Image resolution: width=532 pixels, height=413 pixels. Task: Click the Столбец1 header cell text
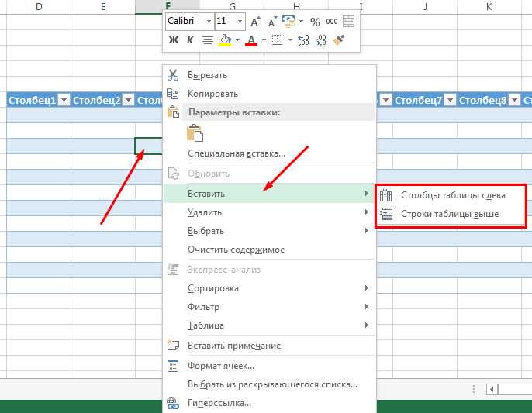[x=32, y=101]
